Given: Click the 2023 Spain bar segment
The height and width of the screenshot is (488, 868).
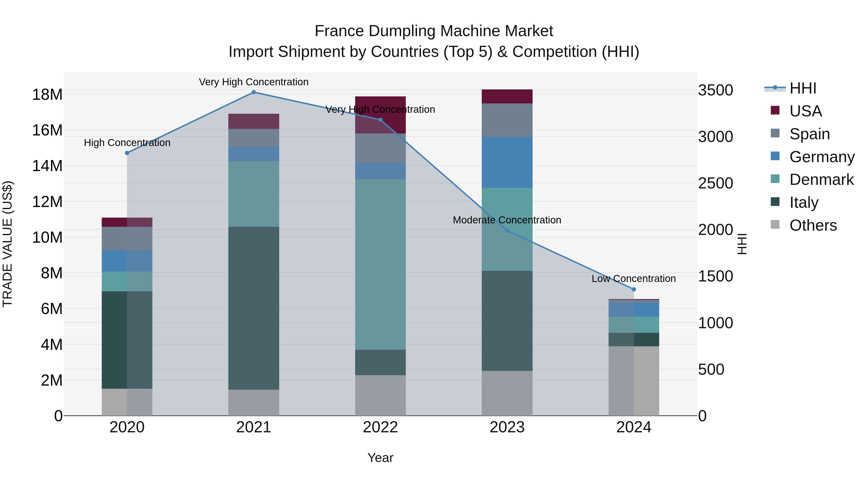Looking at the screenshot, I should 507,120.
